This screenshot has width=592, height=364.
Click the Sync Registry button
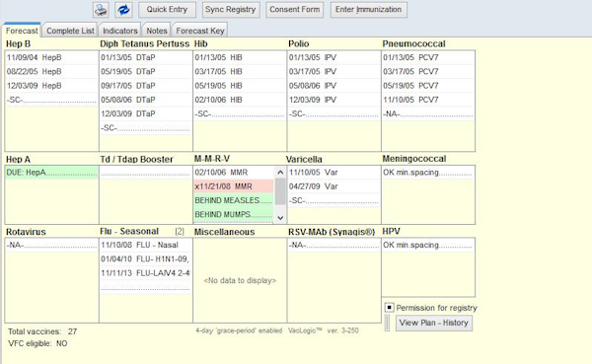pyautogui.click(x=230, y=10)
